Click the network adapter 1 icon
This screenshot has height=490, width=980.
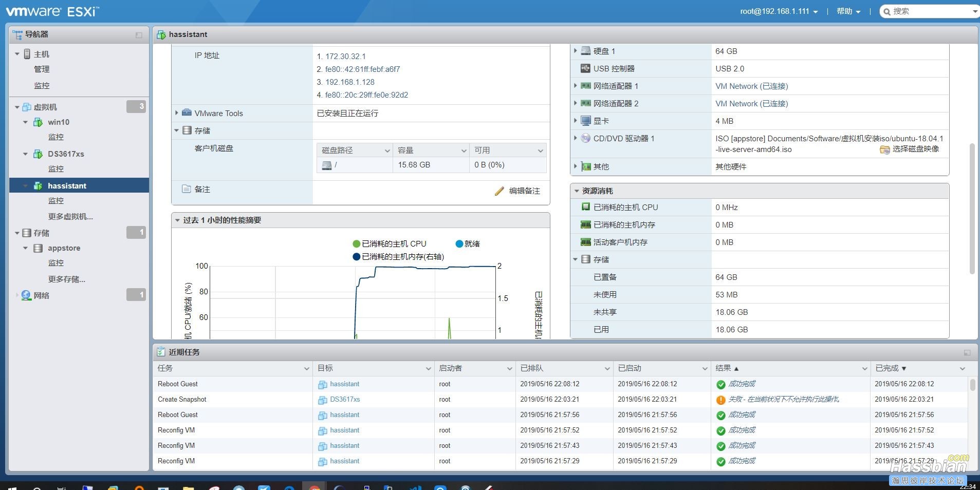coord(586,86)
